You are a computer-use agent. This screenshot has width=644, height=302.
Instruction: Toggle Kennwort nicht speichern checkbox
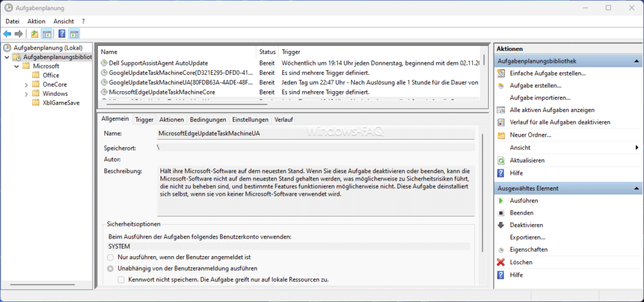121,280
